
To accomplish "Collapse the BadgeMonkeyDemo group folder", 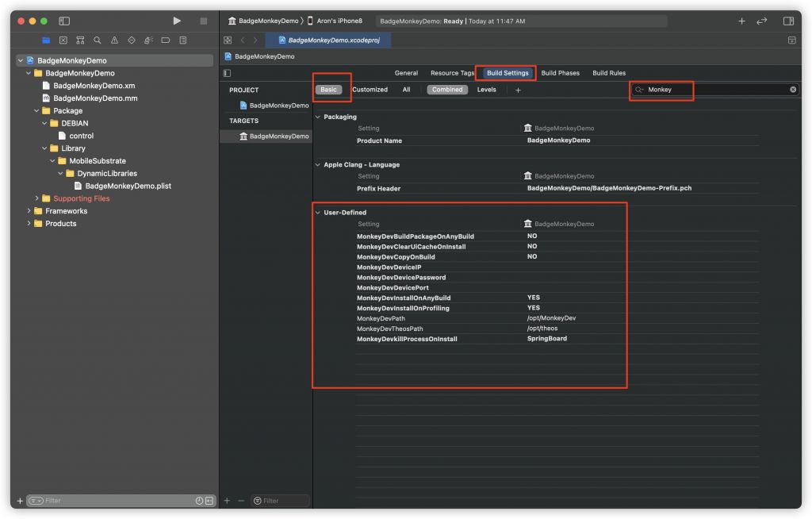I will pyautogui.click(x=29, y=73).
